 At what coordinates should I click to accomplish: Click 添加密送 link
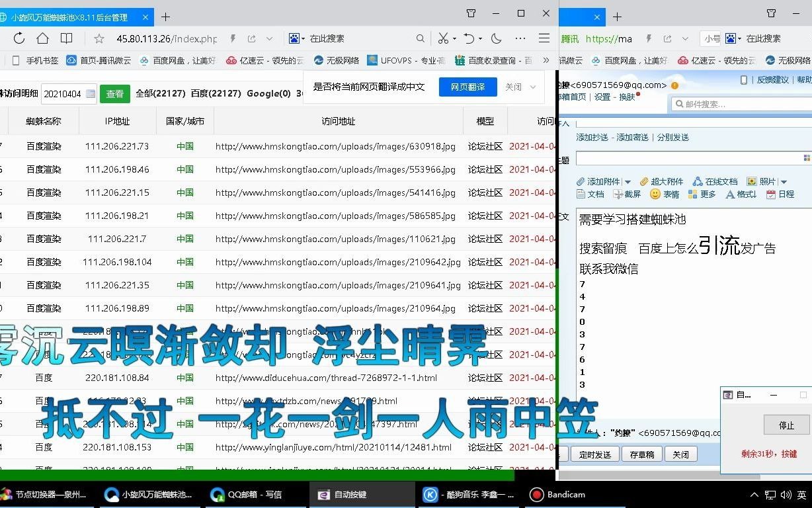coord(633,137)
